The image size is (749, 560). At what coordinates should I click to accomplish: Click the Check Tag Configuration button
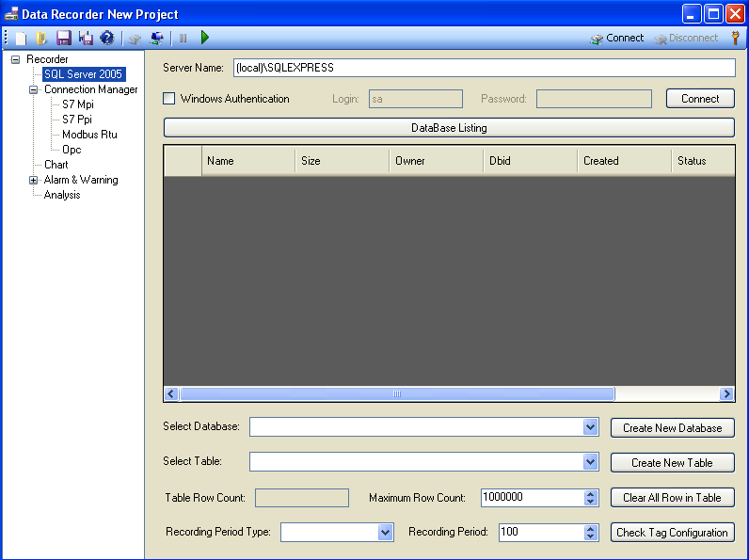pos(673,533)
